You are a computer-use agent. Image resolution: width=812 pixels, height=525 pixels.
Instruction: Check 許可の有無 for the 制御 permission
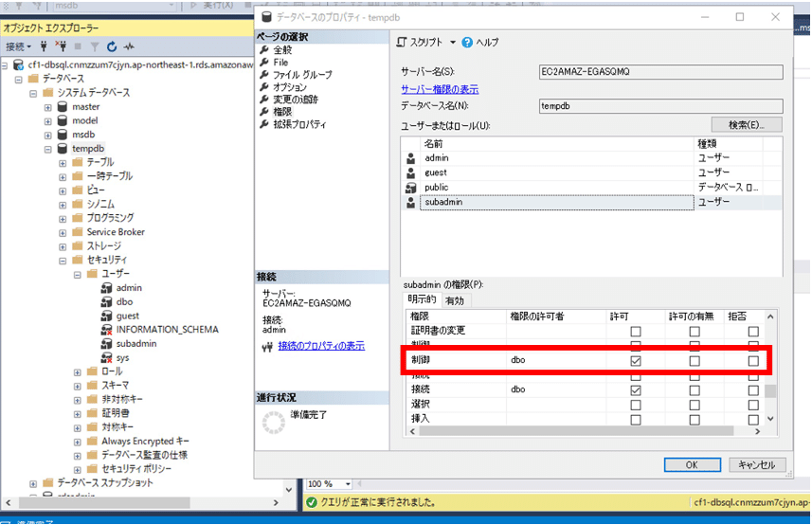695,361
